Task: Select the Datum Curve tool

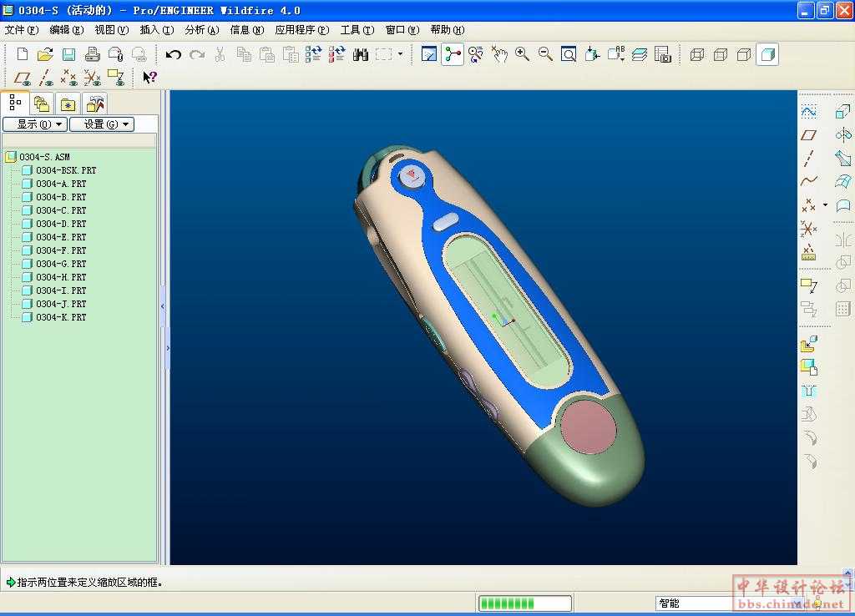Action: pyautogui.click(x=808, y=181)
